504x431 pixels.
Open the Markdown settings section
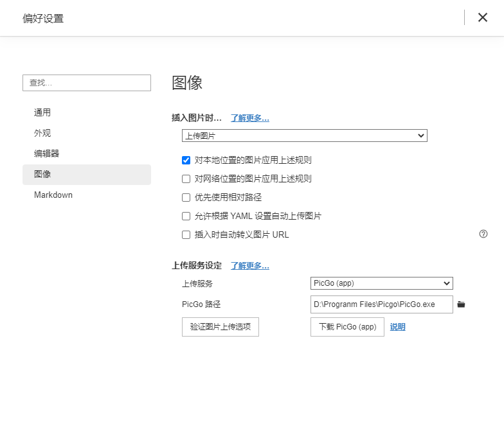(53, 195)
